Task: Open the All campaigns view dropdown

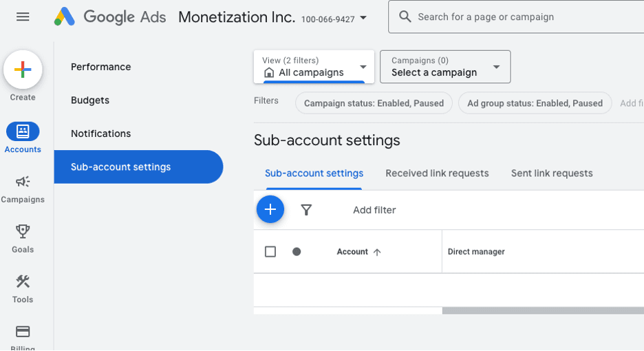Action: [x=314, y=67]
